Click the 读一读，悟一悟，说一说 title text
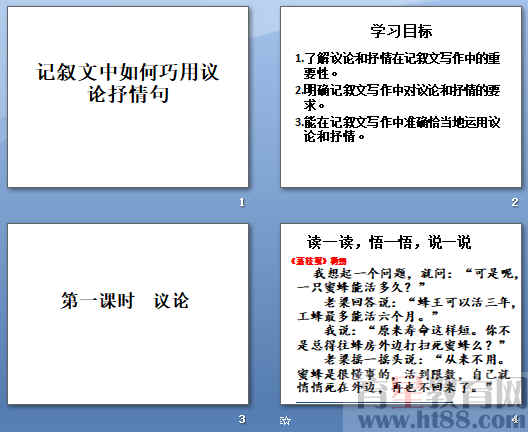 [389, 242]
